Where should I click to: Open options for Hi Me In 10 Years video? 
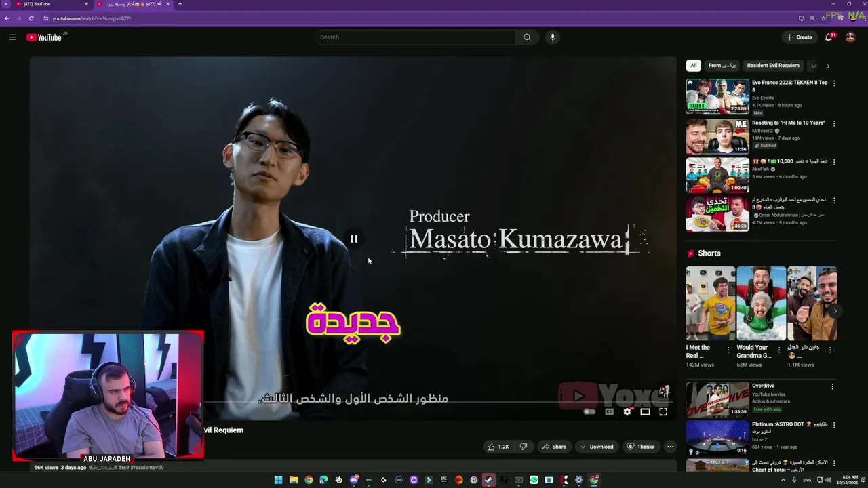click(x=834, y=123)
